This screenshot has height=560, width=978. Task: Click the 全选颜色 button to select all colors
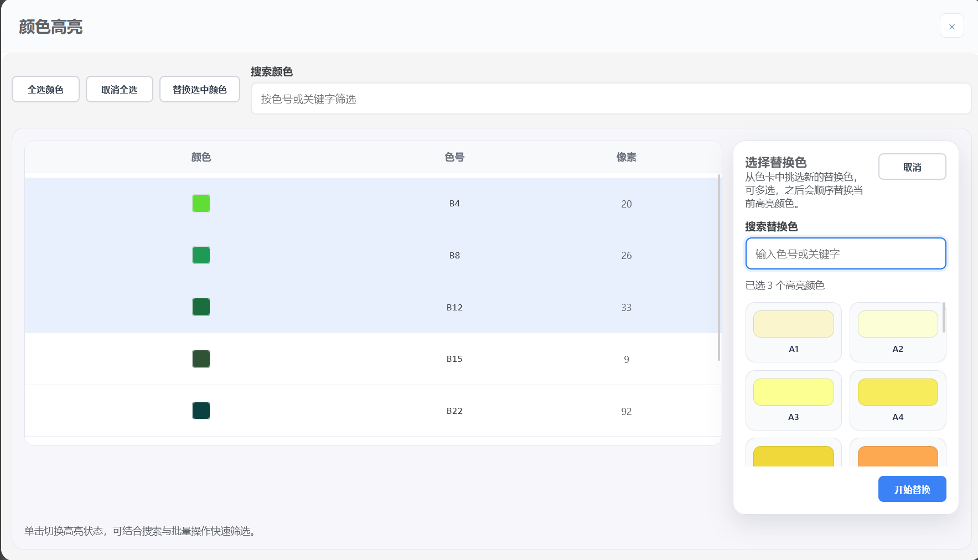point(45,89)
